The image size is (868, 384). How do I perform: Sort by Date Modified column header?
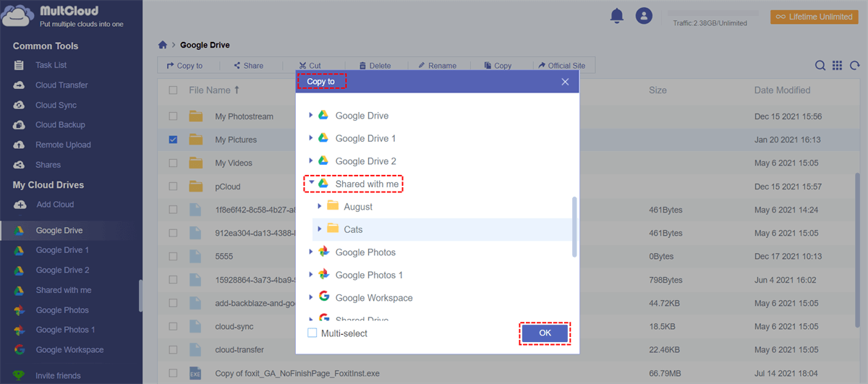tap(782, 90)
